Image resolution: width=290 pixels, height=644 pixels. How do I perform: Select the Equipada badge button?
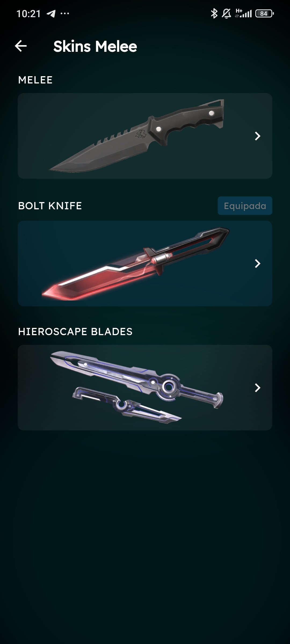tap(245, 206)
